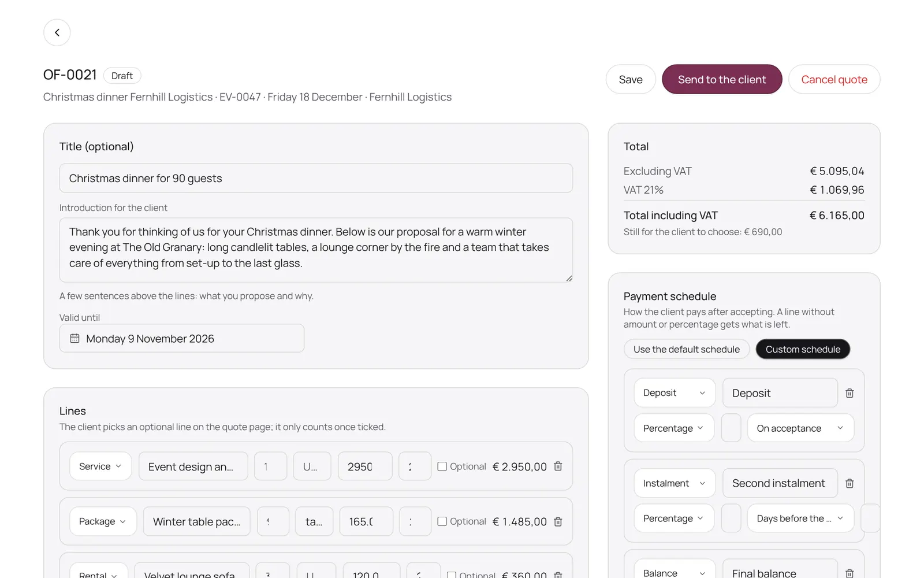Open the Deposit type dropdown
This screenshot has width=924, height=578.
pyautogui.click(x=675, y=393)
